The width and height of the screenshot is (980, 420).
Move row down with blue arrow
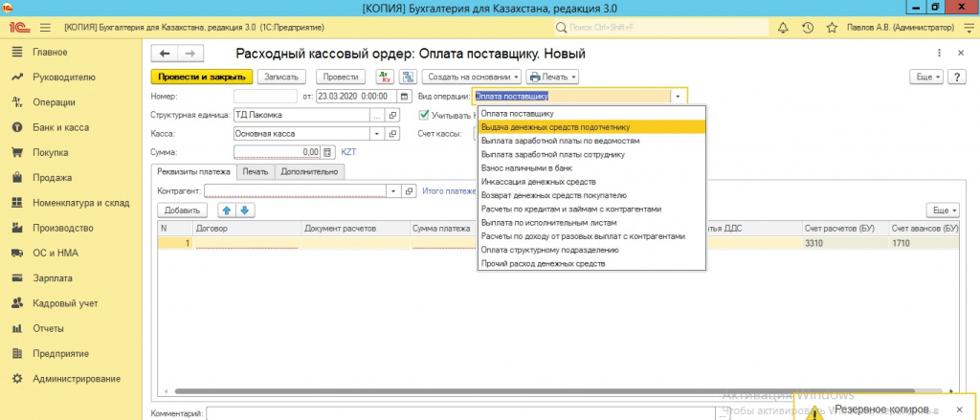(244, 210)
